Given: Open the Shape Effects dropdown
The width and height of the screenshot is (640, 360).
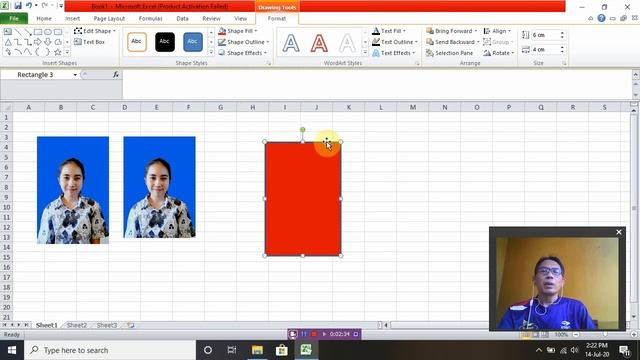Looking at the screenshot, I should [x=242, y=53].
